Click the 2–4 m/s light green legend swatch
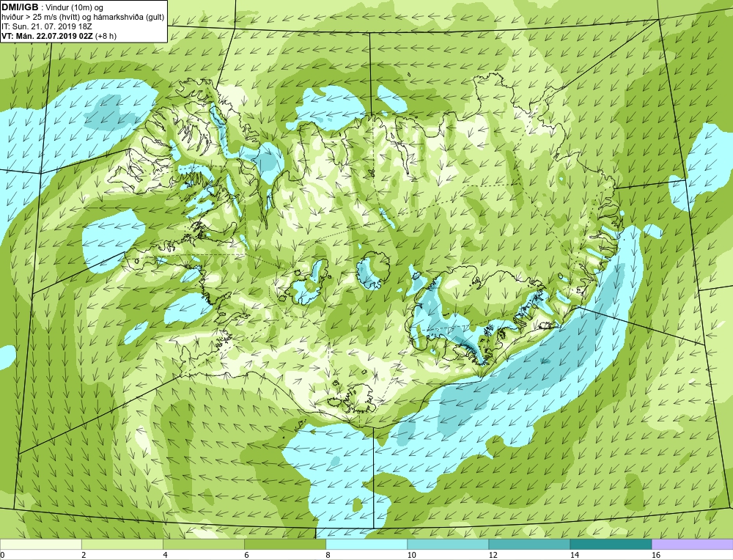733x560 pixels. [122, 545]
